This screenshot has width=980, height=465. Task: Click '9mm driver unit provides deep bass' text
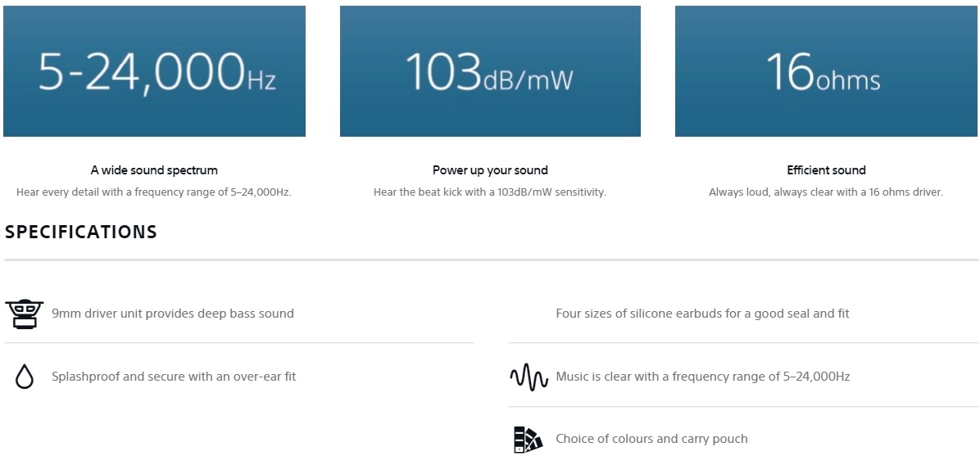[x=172, y=314]
